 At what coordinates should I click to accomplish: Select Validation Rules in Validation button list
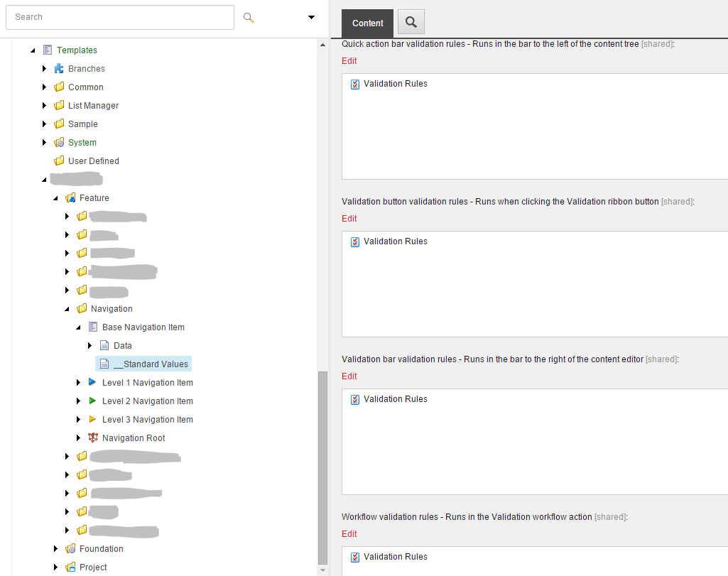pyautogui.click(x=395, y=241)
